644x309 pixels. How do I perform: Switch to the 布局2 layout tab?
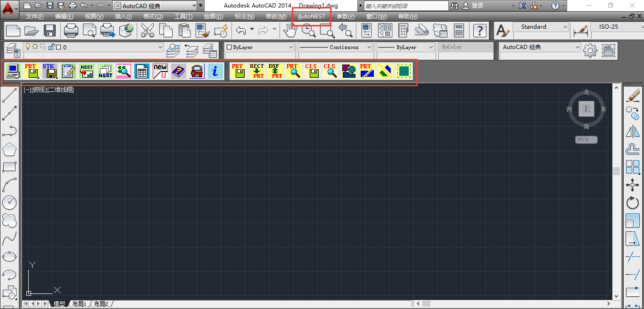(x=101, y=304)
